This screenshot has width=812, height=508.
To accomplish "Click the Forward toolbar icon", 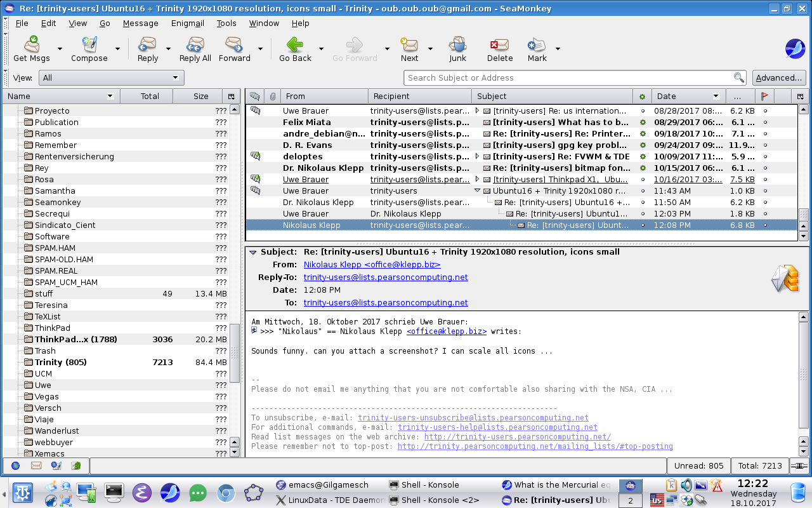I will [x=234, y=44].
